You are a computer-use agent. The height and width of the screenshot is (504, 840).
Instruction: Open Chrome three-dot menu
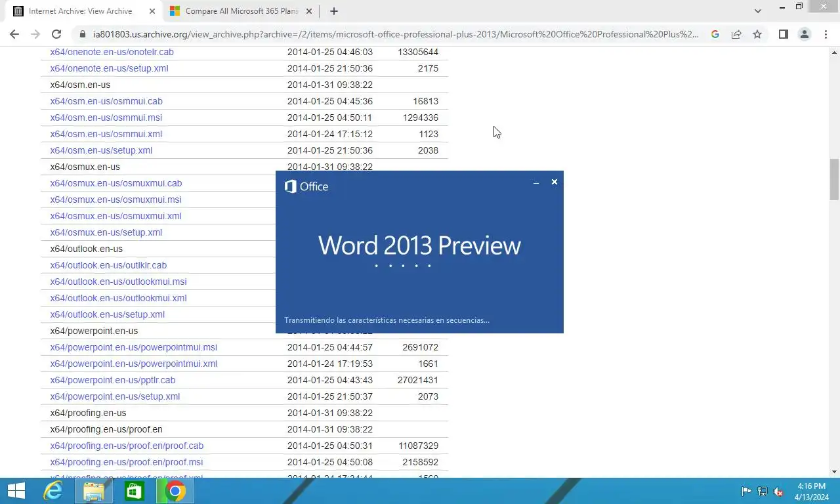(826, 34)
